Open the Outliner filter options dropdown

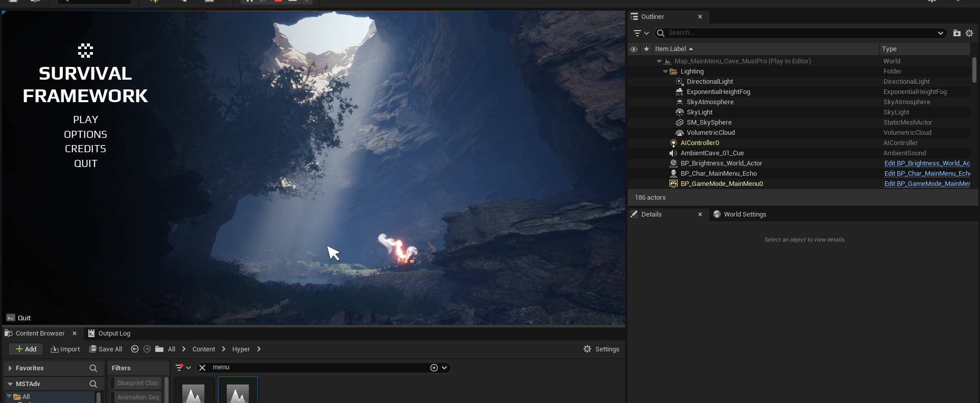tap(641, 33)
